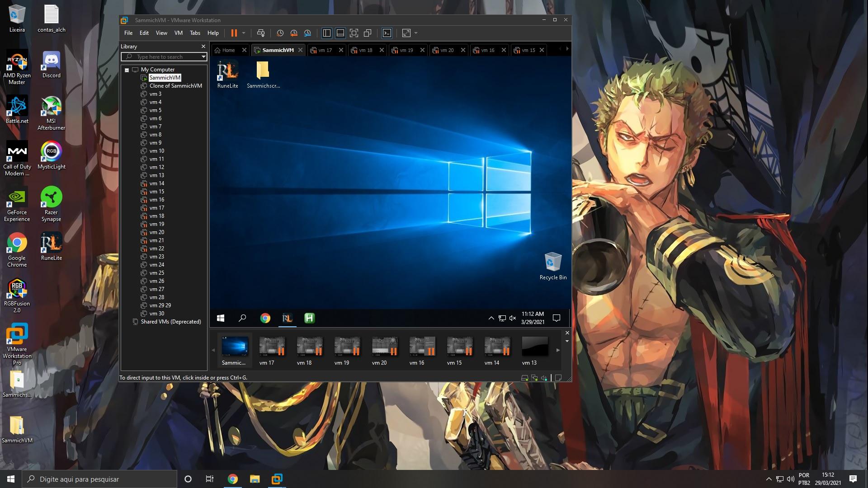The image size is (868, 488).
Task: Click the sound card status icon
Action: coord(544,378)
